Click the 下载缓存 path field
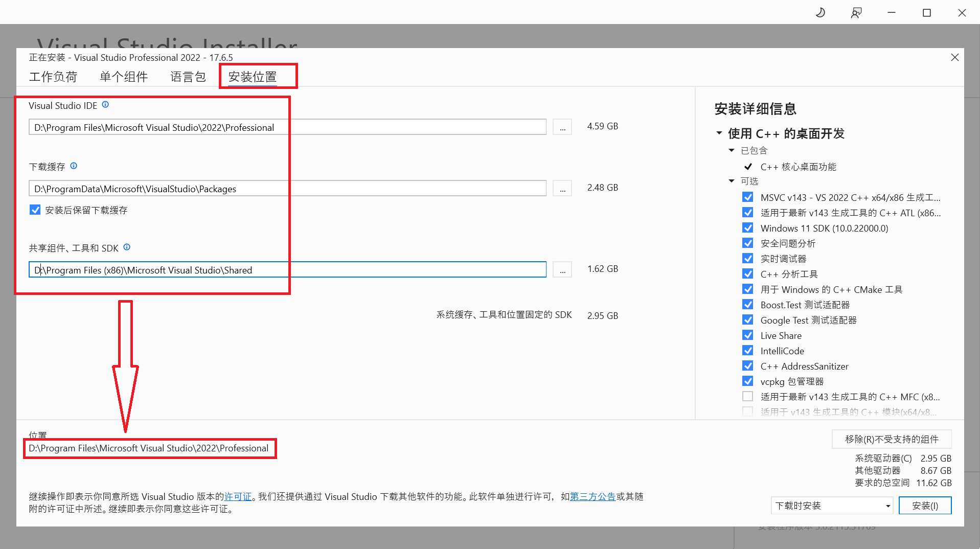The image size is (980, 549). coord(287,189)
